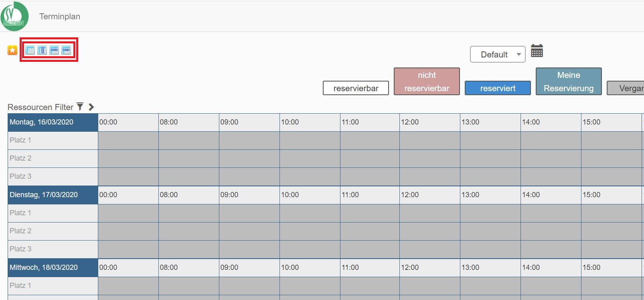Select Tuesday's Platz 2 slot at 12:00
This screenshot has height=300, width=644.
[x=429, y=231]
